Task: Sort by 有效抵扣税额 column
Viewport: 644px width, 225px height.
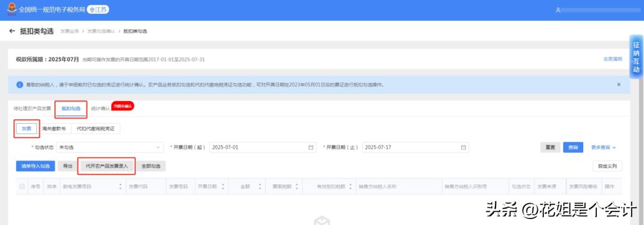Action: (351, 186)
